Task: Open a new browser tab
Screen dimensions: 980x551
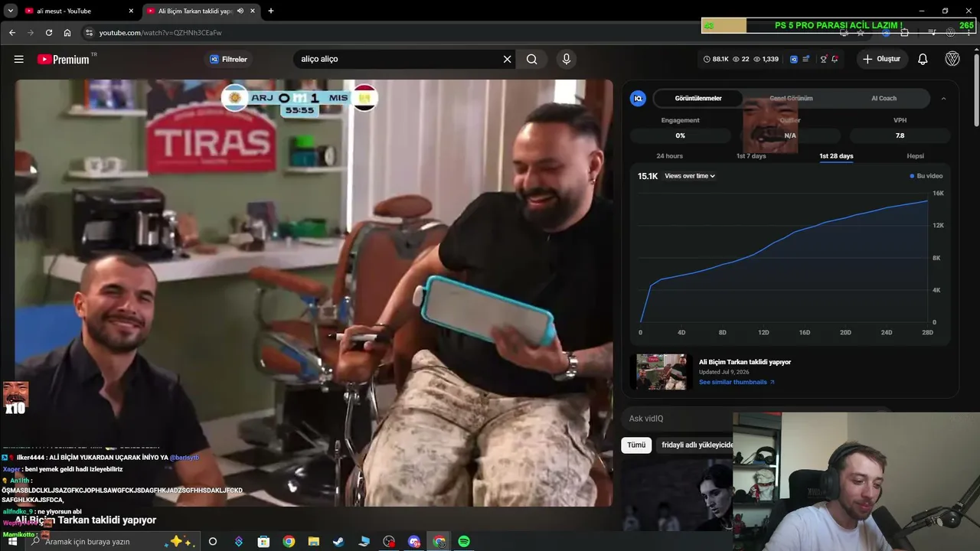Action: click(271, 11)
